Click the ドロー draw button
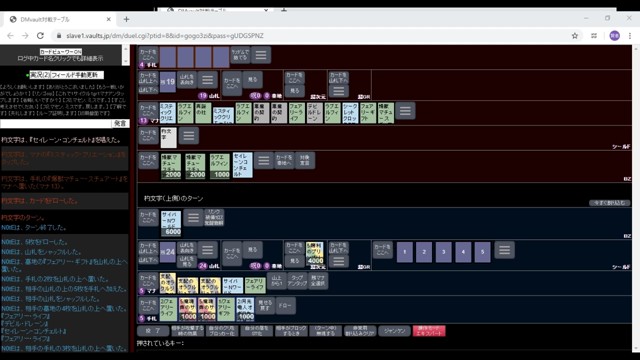 (x=285, y=305)
